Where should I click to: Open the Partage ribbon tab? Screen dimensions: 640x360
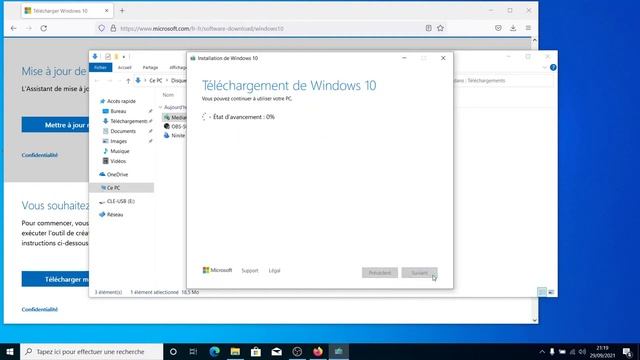tap(150, 67)
